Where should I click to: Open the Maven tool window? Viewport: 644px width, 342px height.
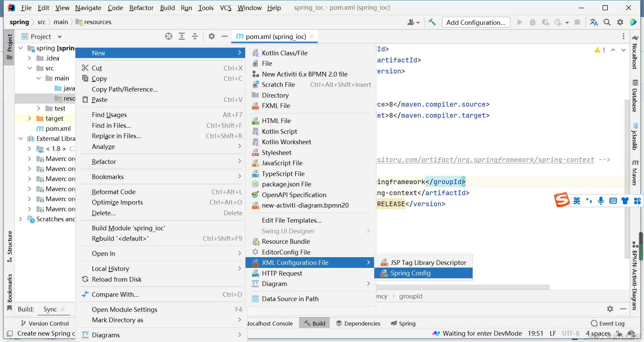[x=635, y=172]
